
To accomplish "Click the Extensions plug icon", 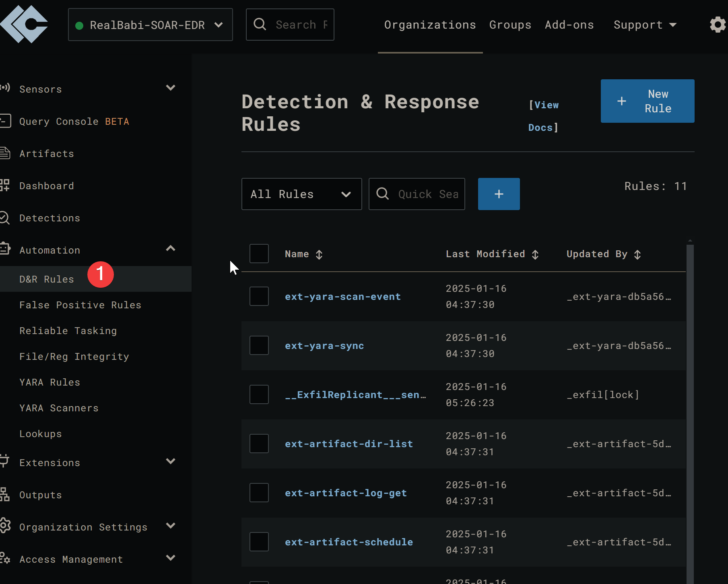I will coord(5,461).
